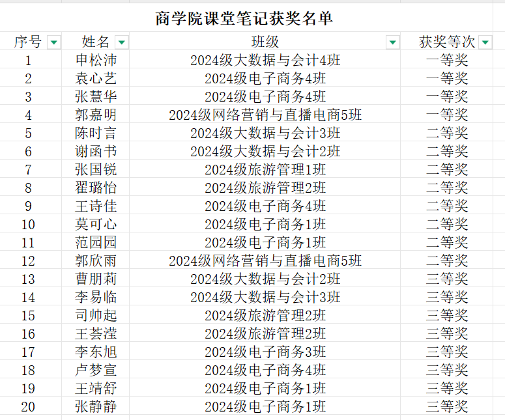The image size is (505, 420).
Task: Click the cell containing 郭嘉明
Action: pos(96,115)
